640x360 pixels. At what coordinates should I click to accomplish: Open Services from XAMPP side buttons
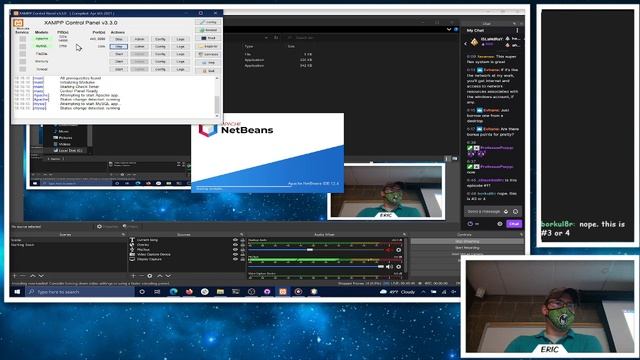click(x=209, y=55)
